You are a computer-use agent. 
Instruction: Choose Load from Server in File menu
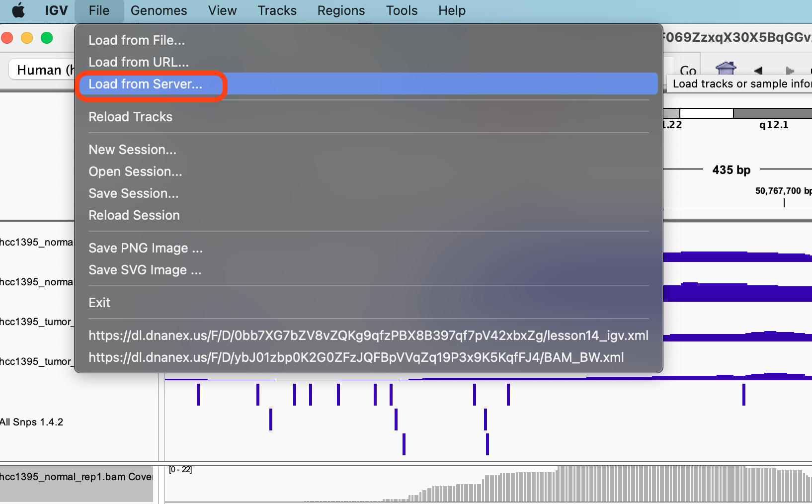click(x=145, y=84)
